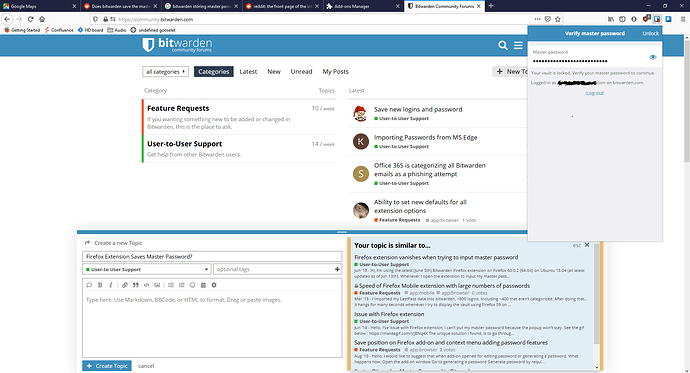Click the quote whole post speech bubble icon
Image resolution: width=690 pixels, height=373 pixels.
coord(89,285)
